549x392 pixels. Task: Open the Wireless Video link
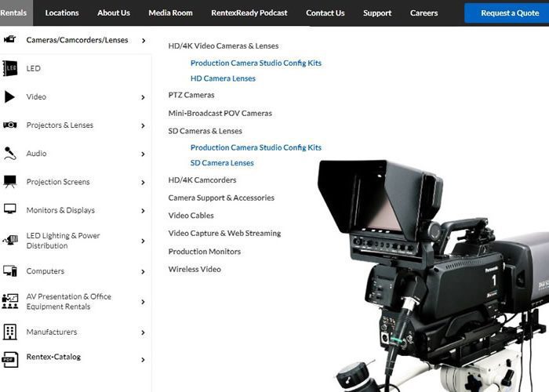pos(195,269)
